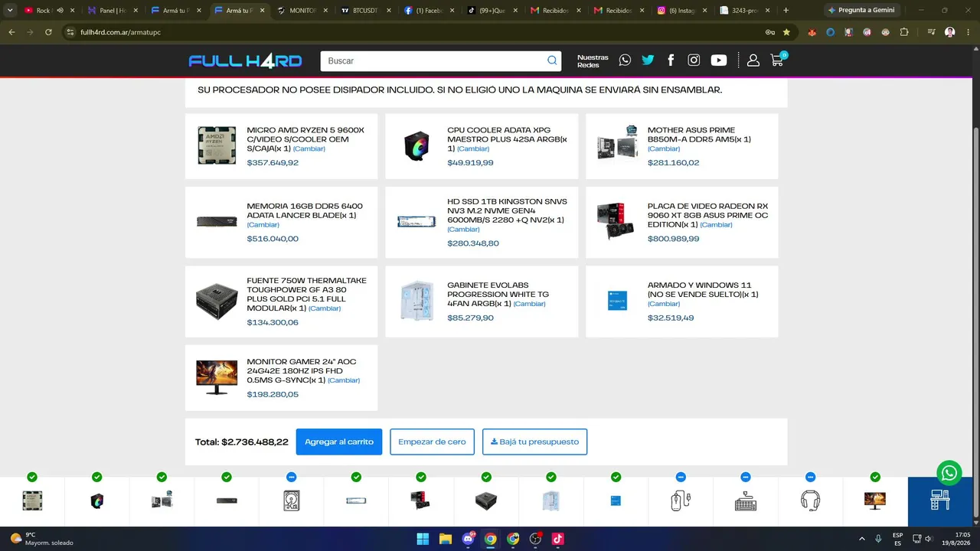Click Nuestras Redes label in header

tap(593, 61)
